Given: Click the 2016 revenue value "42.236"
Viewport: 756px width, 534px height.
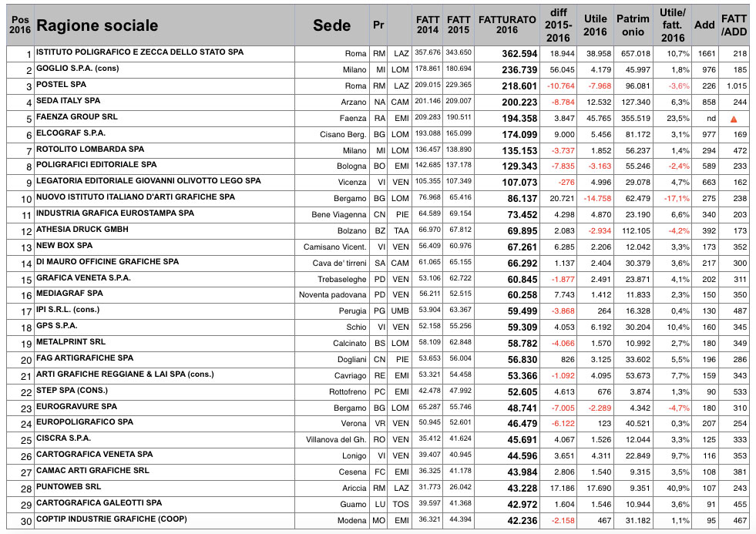Looking at the screenshot, I should click(x=522, y=521).
